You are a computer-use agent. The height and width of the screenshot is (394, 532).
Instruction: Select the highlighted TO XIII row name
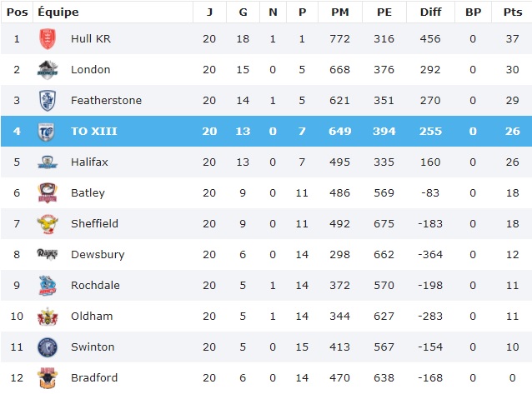tap(93, 132)
